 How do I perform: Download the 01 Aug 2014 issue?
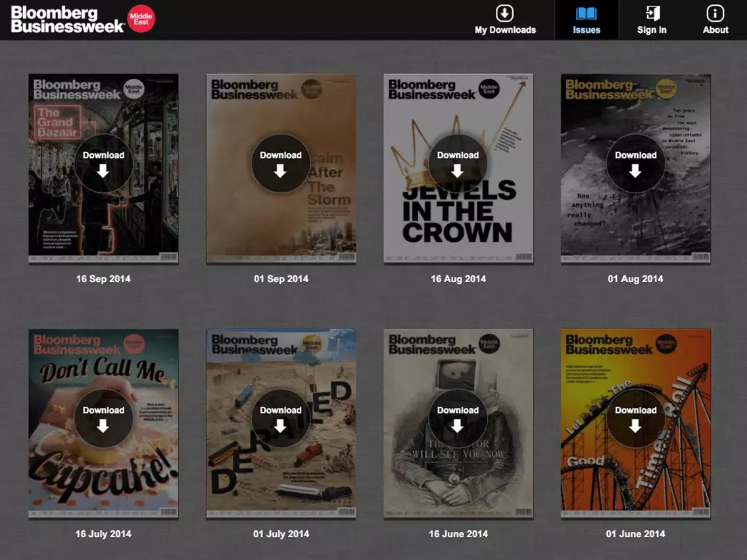635,163
